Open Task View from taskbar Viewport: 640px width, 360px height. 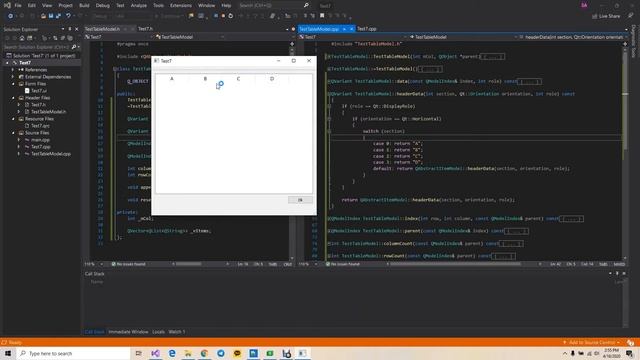point(139,353)
